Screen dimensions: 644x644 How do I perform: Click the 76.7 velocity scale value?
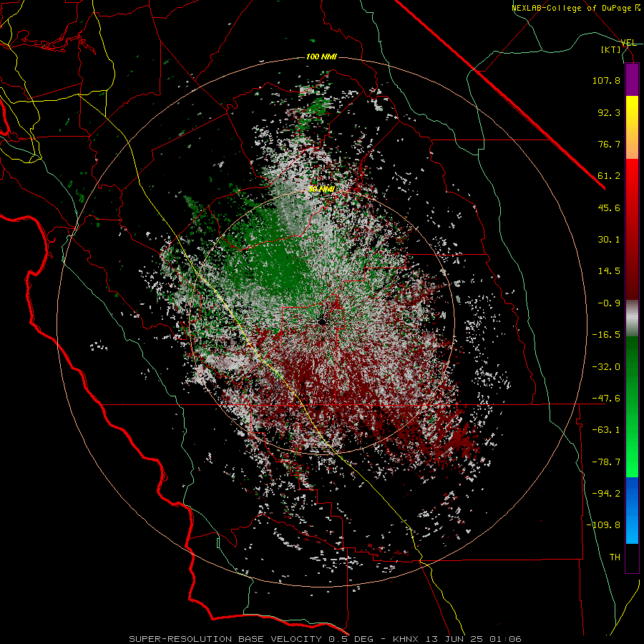(609, 144)
